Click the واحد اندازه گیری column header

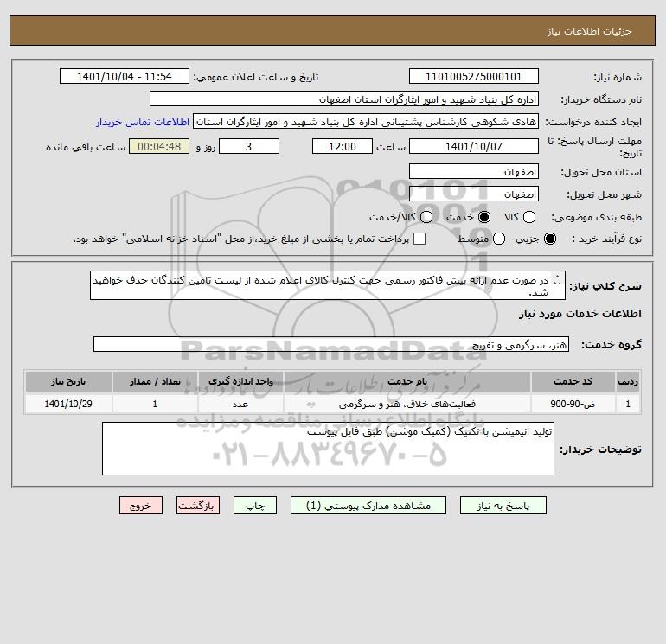(x=240, y=381)
